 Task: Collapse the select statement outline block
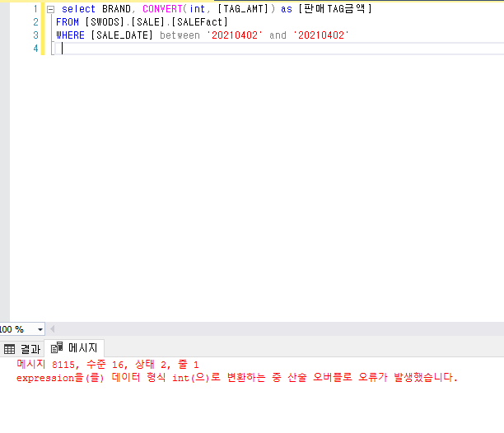50,9
